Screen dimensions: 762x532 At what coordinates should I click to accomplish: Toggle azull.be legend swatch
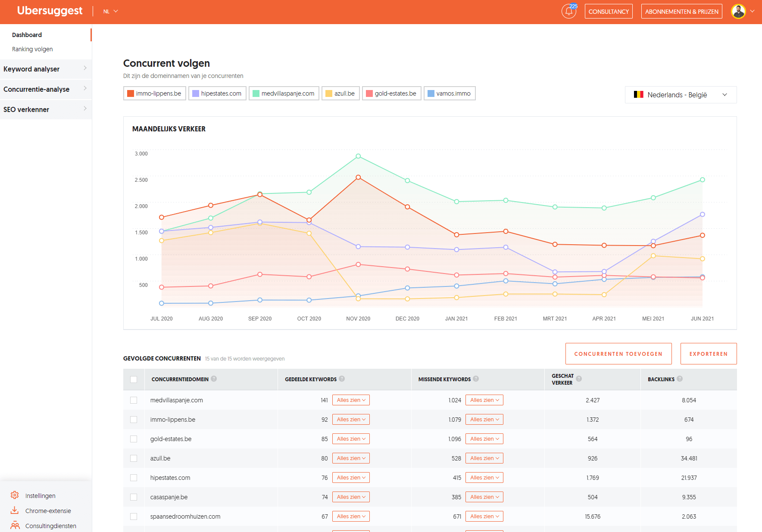pos(329,93)
